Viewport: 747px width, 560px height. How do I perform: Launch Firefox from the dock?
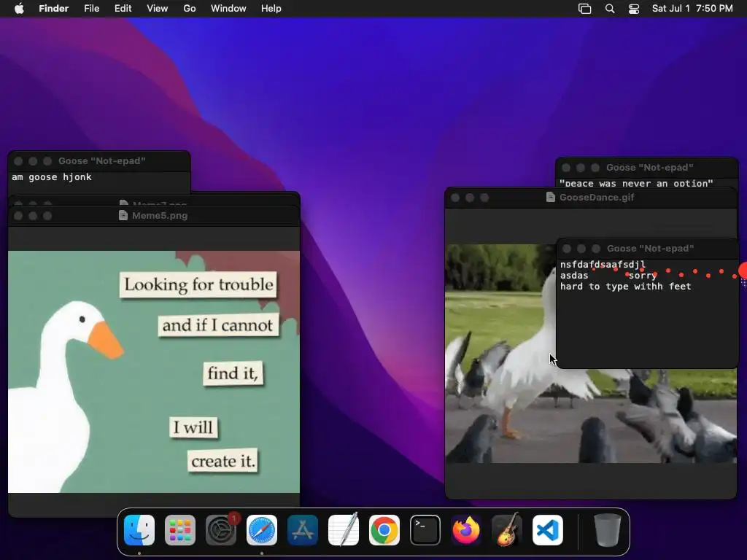tap(466, 530)
